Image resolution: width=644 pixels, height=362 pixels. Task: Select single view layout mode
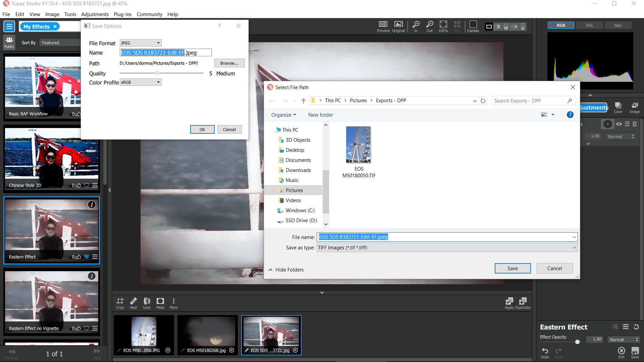point(489,26)
